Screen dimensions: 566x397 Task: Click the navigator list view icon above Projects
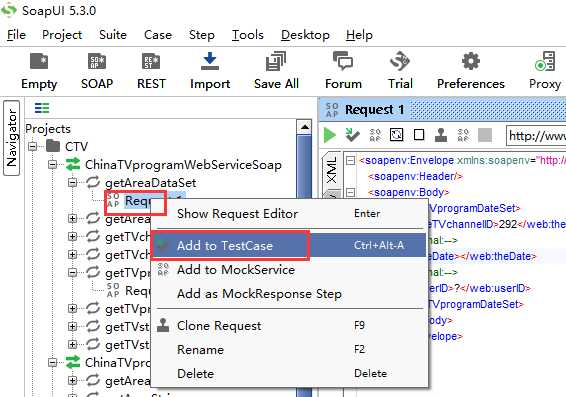tap(42, 108)
